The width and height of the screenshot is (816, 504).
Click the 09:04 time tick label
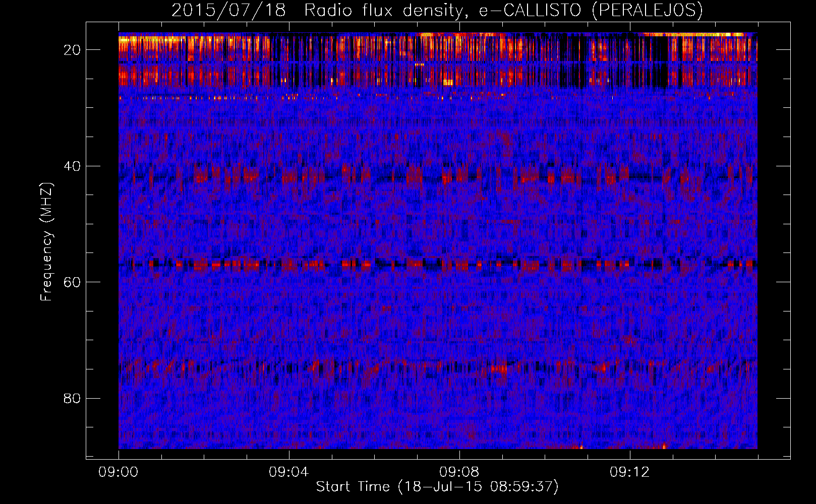[x=289, y=472]
